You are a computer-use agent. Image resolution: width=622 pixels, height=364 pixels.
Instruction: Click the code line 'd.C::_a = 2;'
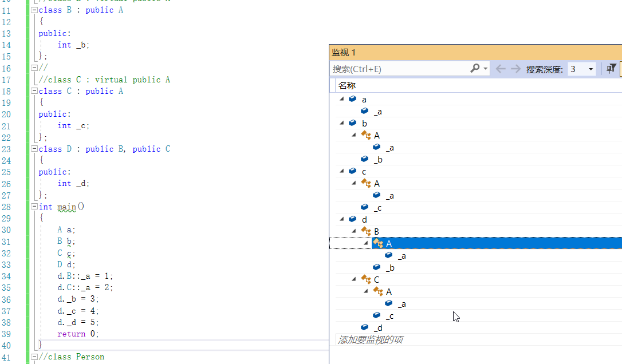click(x=85, y=287)
